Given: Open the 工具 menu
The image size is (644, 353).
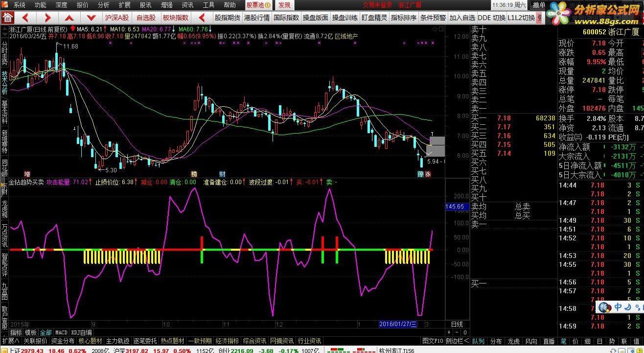Looking at the screenshot, I should (208, 5).
